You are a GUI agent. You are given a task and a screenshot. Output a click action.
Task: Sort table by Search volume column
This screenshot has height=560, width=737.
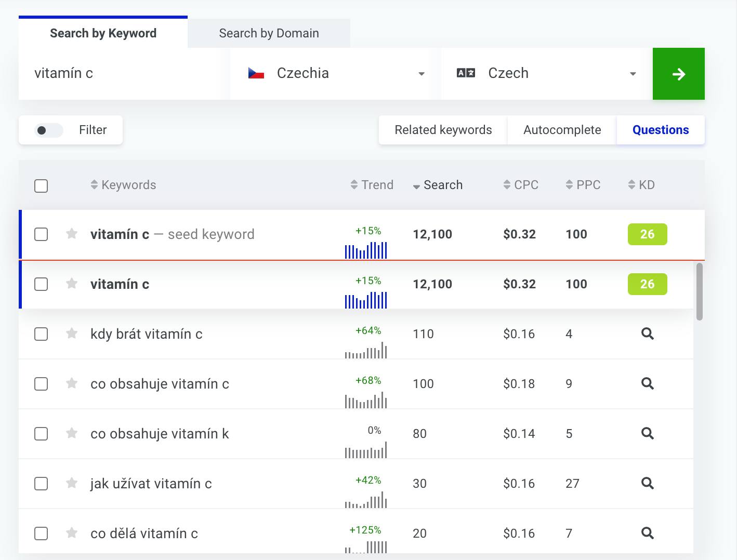(x=438, y=185)
